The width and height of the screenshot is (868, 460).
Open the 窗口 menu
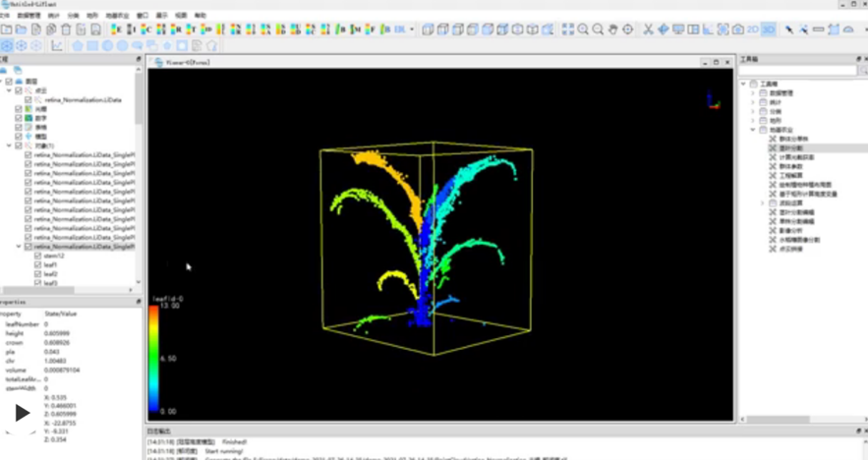[143, 15]
